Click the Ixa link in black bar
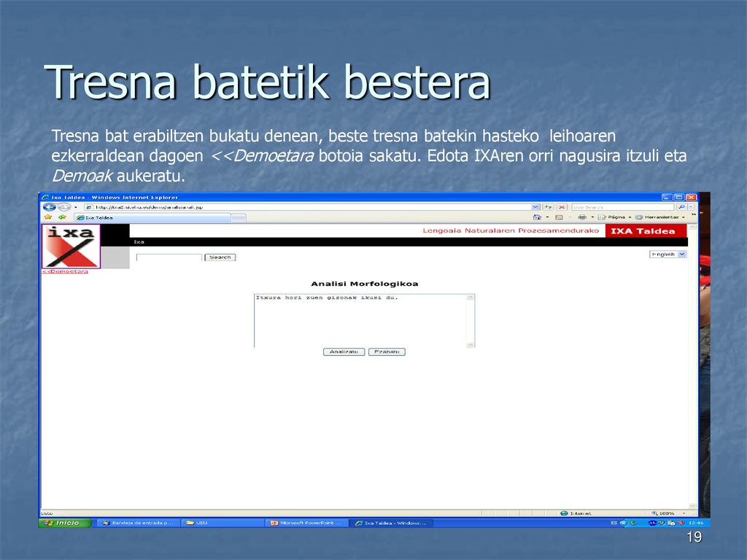 (139, 242)
